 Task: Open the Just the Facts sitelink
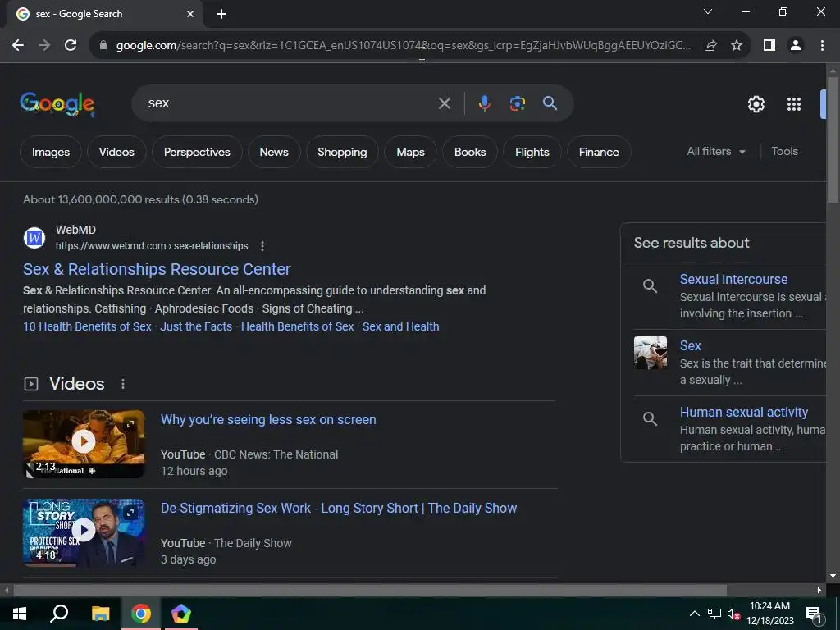(196, 326)
